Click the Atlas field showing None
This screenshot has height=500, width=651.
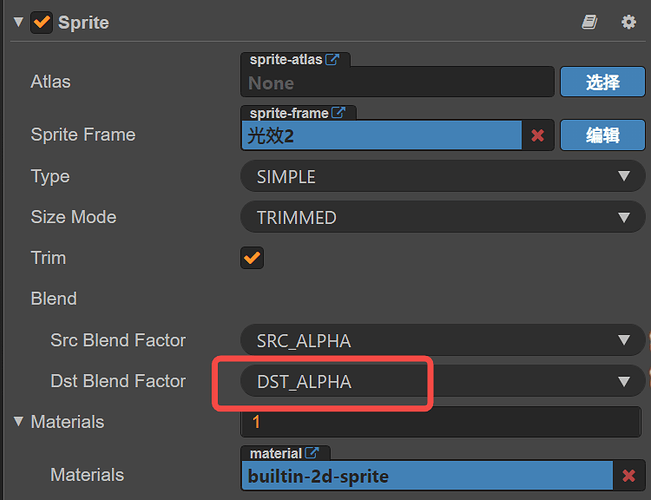[x=397, y=84]
